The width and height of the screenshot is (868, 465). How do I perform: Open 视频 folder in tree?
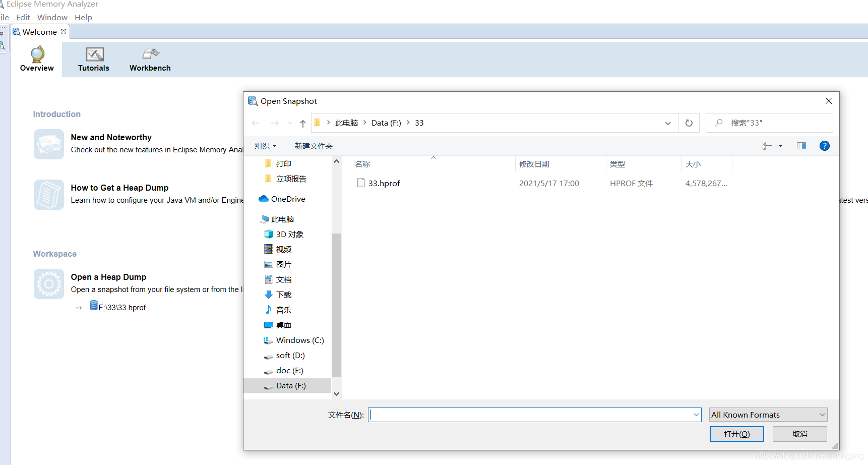(x=278, y=249)
